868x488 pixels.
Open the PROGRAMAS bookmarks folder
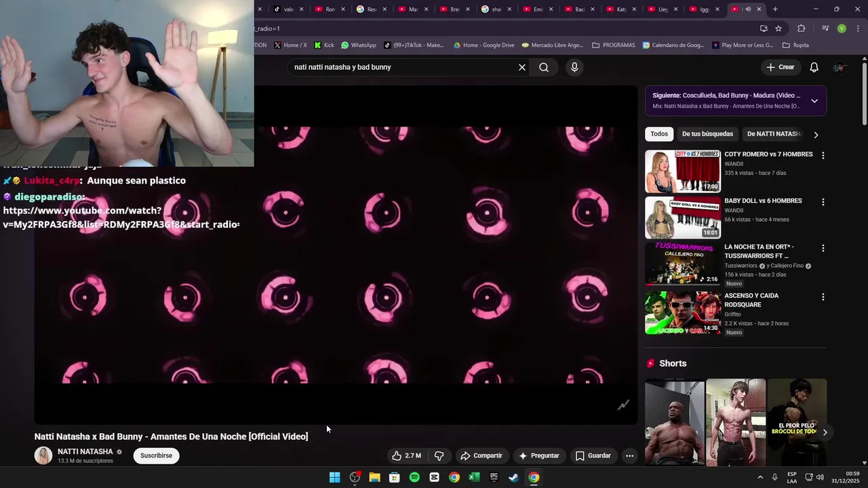click(614, 45)
